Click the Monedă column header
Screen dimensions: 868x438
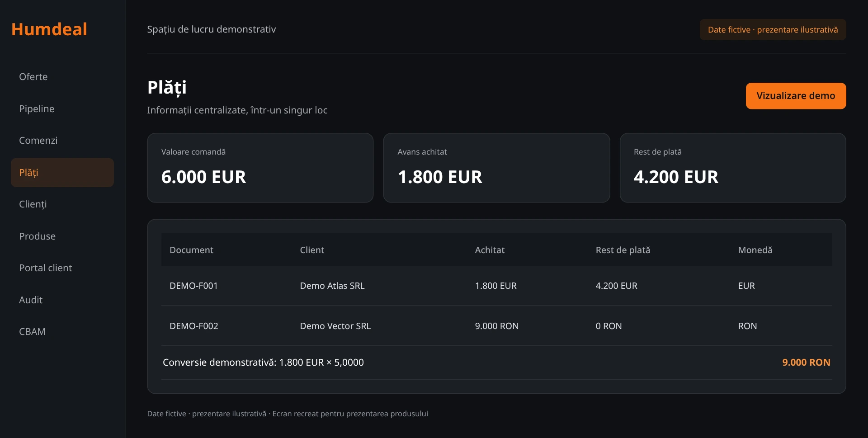[x=755, y=250]
